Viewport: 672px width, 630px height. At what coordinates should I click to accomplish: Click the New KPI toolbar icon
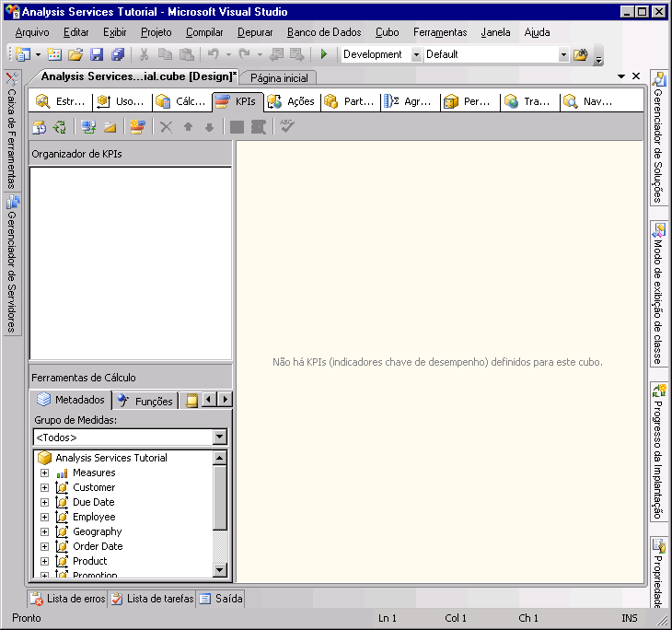tap(137, 127)
